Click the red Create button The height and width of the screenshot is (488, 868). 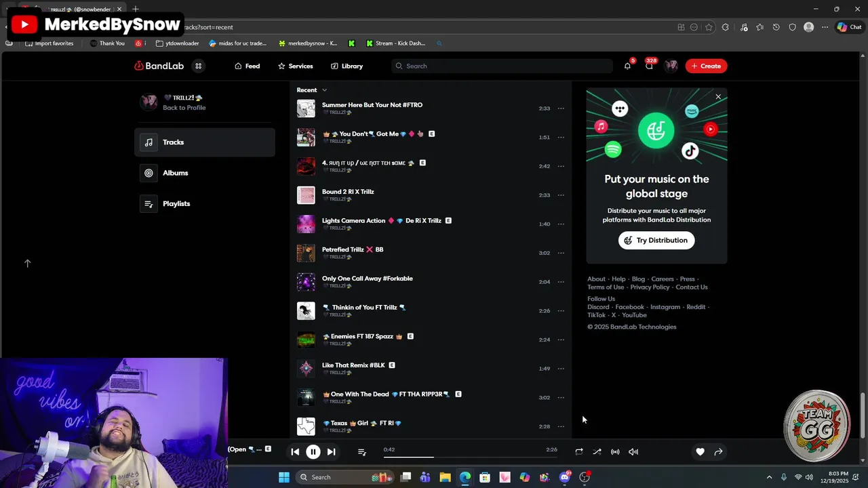[706, 66]
